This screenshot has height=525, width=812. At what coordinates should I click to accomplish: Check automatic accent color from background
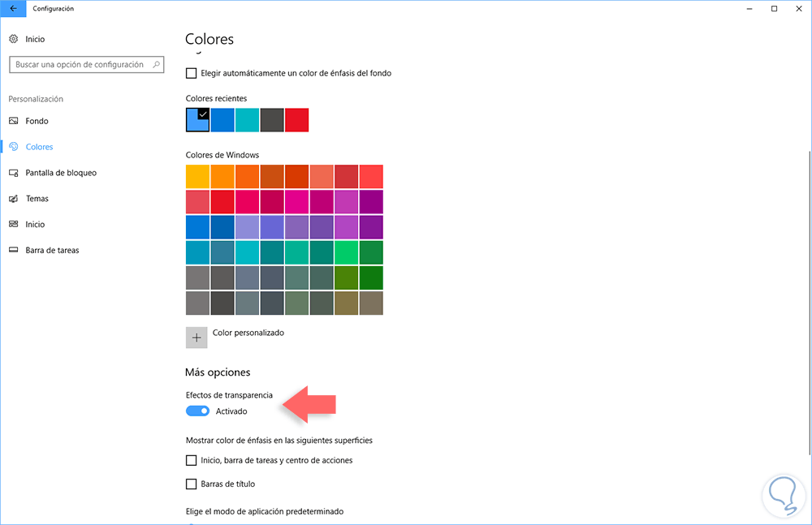click(192, 73)
